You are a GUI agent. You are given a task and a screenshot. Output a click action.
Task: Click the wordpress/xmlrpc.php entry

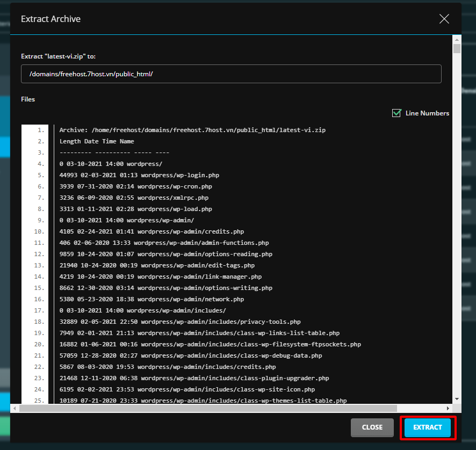(x=134, y=198)
